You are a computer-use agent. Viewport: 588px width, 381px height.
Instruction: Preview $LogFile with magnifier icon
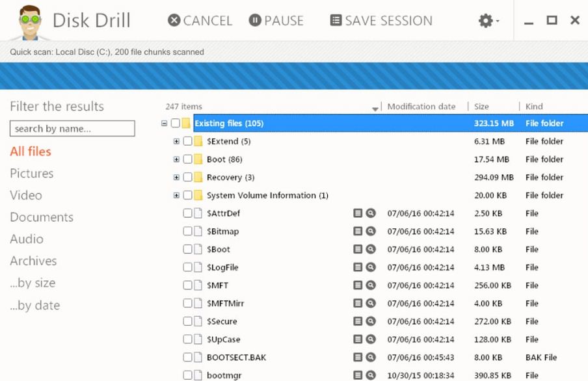coord(371,267)
